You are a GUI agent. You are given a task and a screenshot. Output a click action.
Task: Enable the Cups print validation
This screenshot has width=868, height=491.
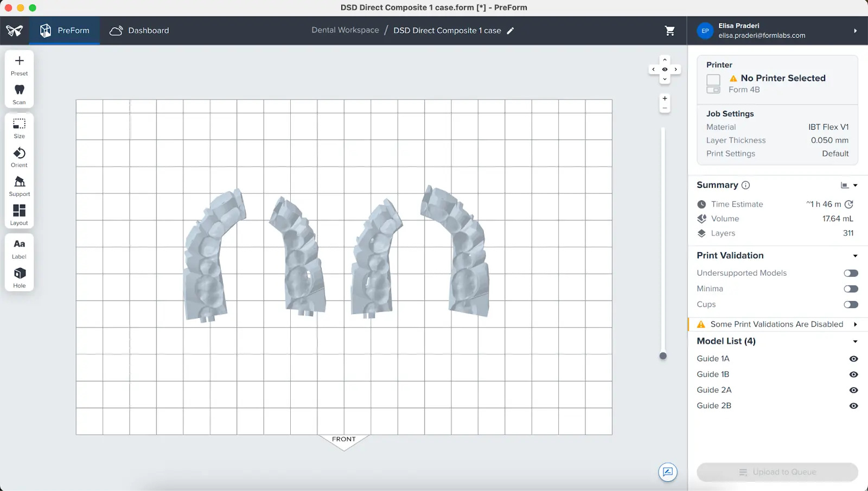point(850,304)
